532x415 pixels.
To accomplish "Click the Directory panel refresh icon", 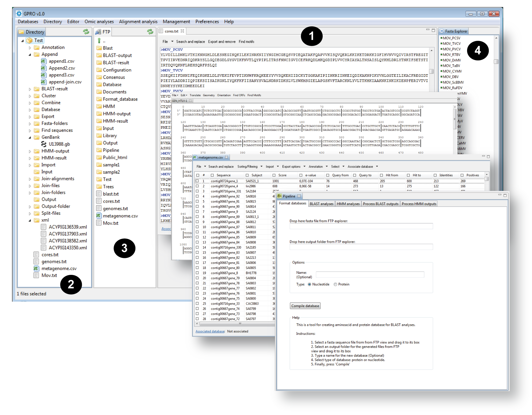I will (x=86, y=32).
